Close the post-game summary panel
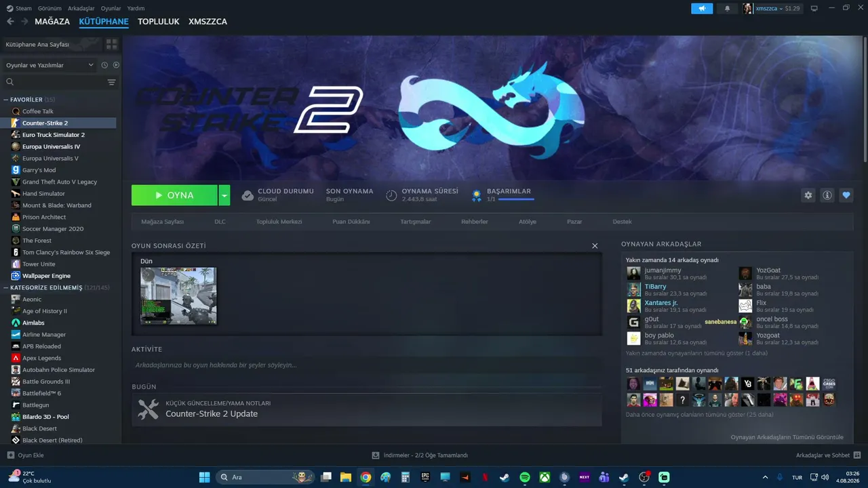The width and height of the screenshot is (868, 488). [x=595, y=246]
